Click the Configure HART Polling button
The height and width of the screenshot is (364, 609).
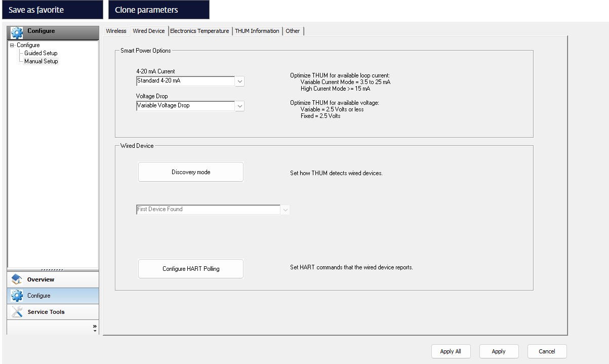[x=191, y=269]
